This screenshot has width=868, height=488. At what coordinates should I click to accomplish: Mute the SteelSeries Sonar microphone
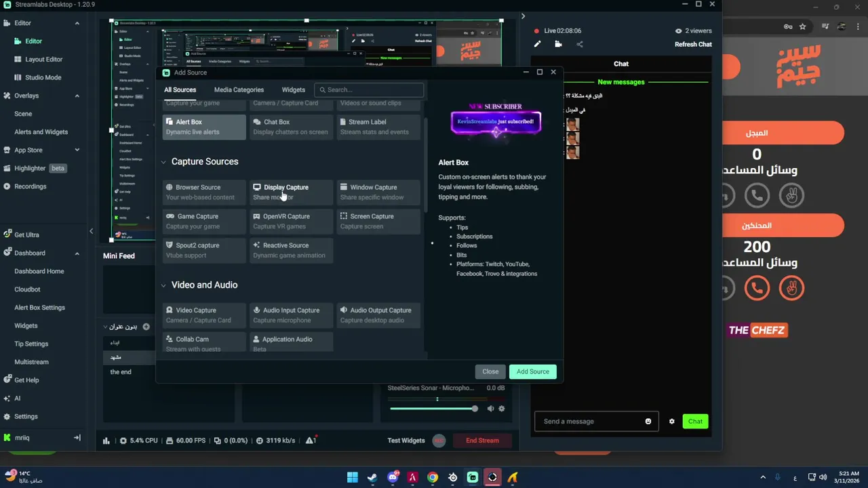tap(491, 409)
